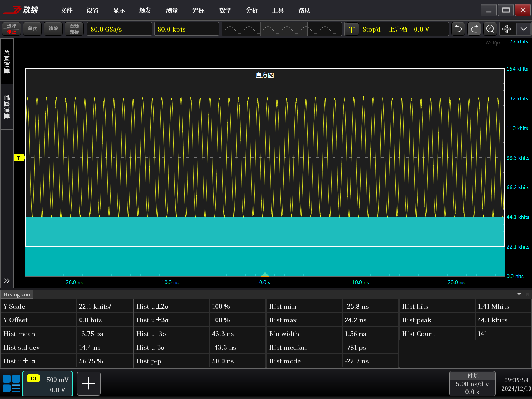Click the Bin width value 1.56 ns
This screenshot has height=399, width=532.
click(355, 334)
